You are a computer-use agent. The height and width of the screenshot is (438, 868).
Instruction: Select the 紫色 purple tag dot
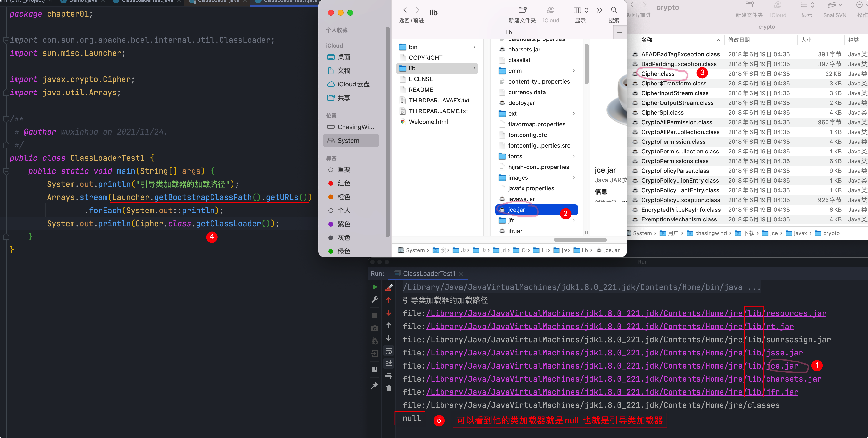(331, 224)
